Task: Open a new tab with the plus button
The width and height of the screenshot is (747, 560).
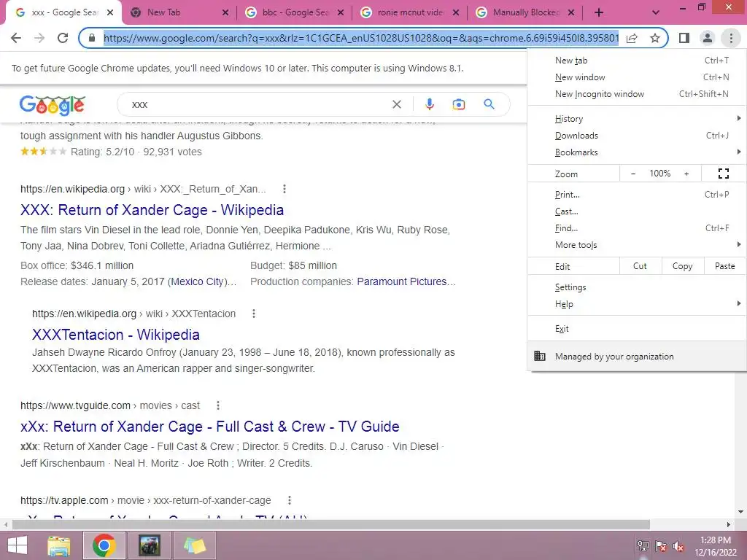Action: (x=599, y=13)
